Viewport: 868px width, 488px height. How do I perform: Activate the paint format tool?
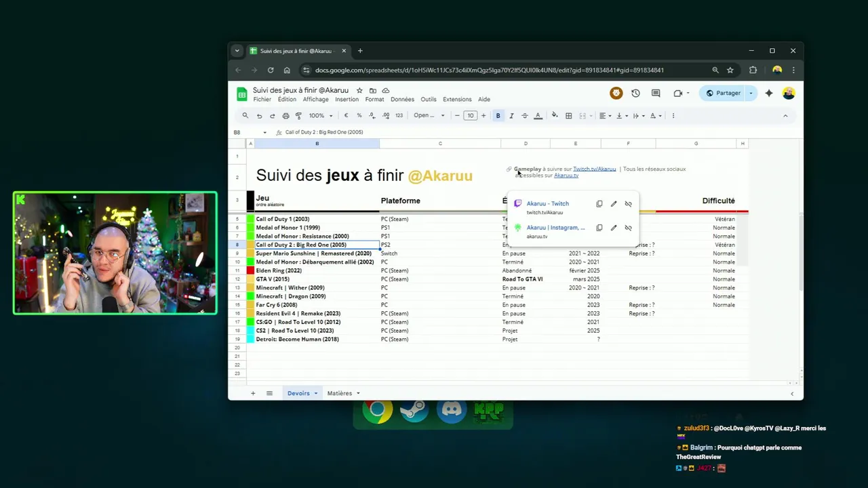click(x=298, y=116)
